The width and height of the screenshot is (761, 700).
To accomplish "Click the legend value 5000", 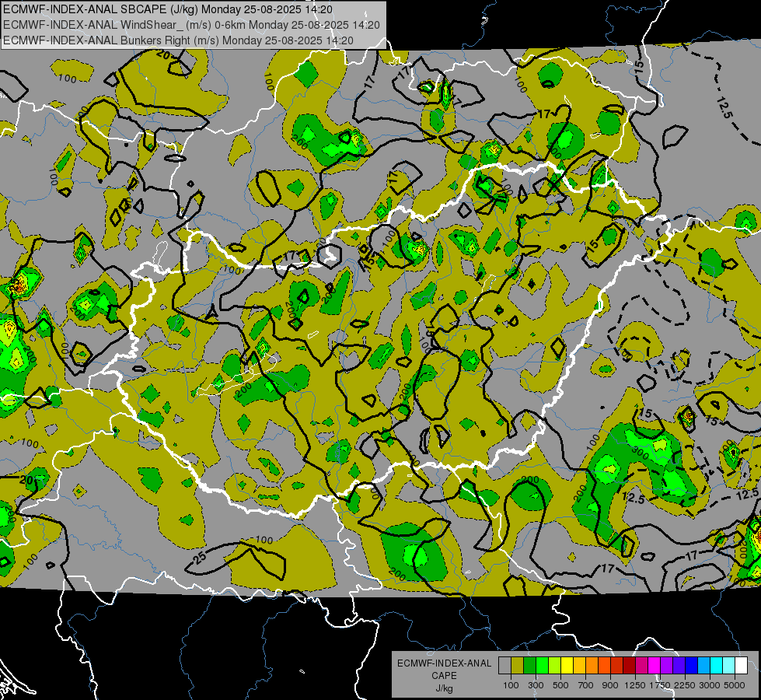I will pyautogui.click(x=735, y=685).
